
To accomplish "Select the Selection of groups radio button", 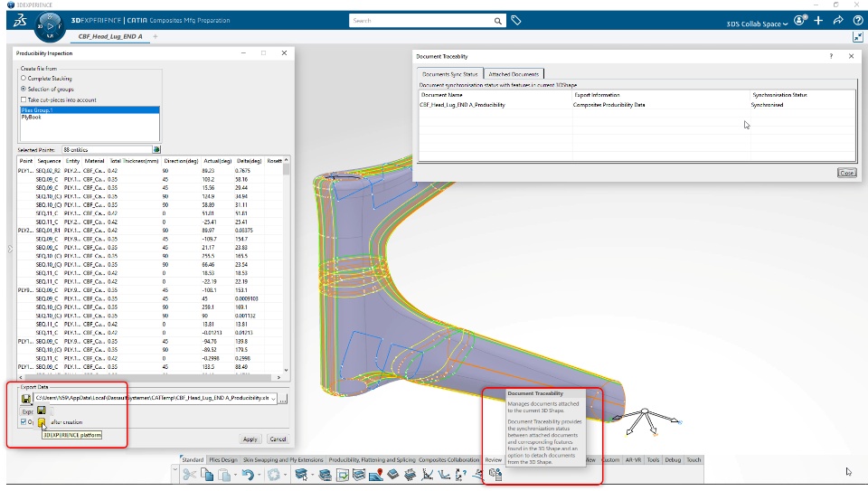I will coord(24,89).
